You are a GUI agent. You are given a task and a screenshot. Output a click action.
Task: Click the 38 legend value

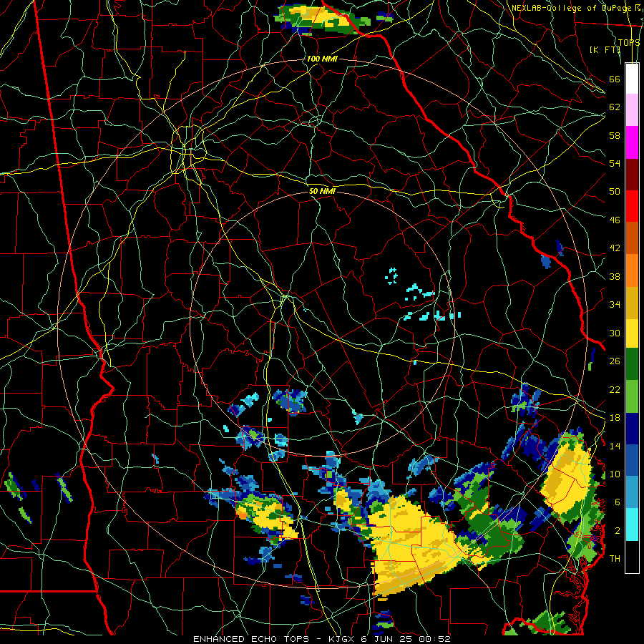pos(615,276)
